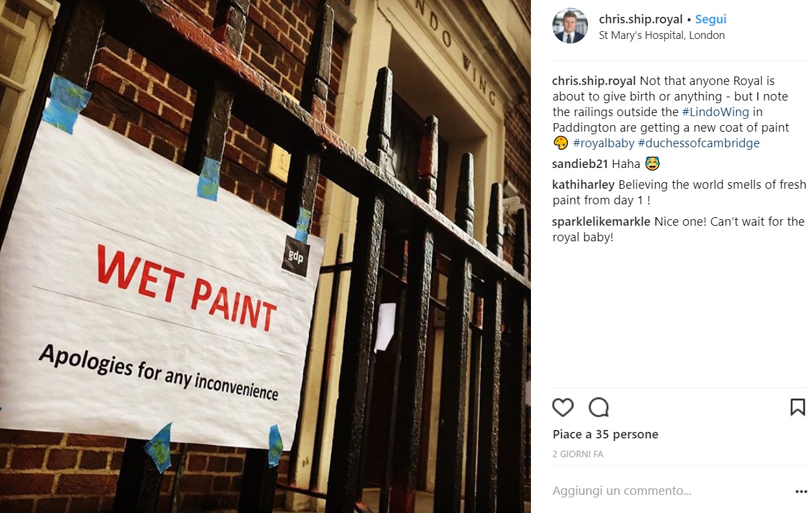Like the post with the heart icon
812x513 pixels.
pos(563,407)
